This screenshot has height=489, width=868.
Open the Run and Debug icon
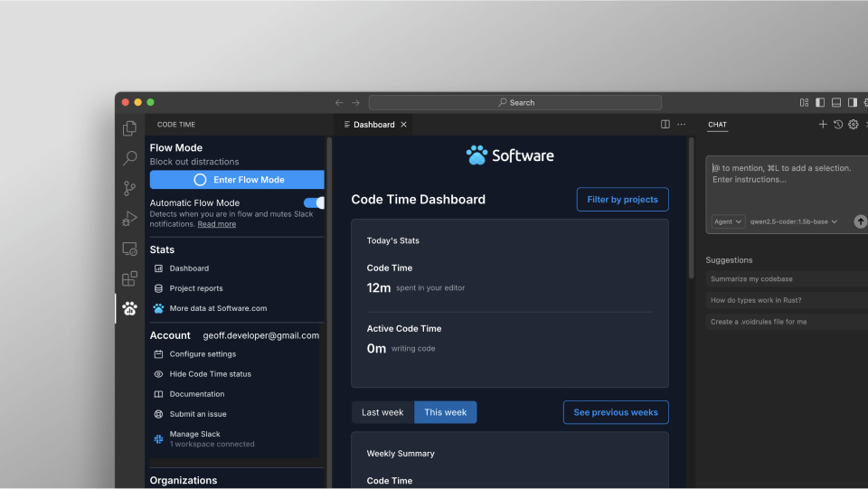129,218
